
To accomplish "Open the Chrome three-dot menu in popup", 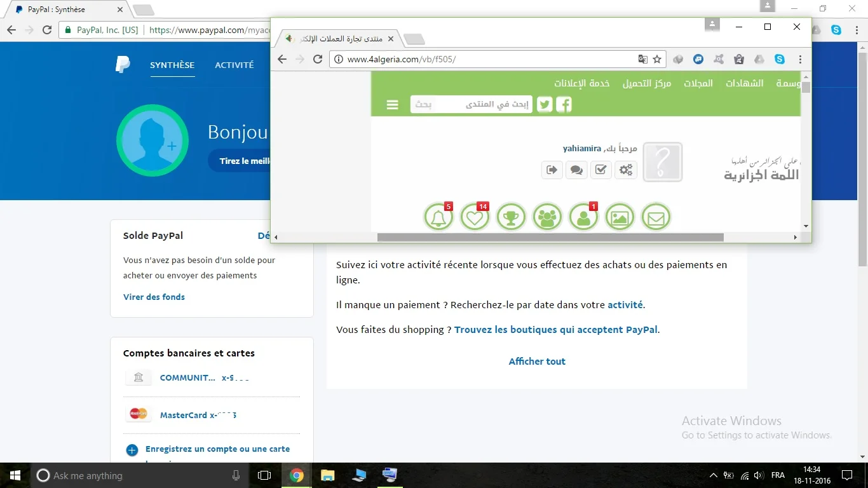I will point(800,59).
